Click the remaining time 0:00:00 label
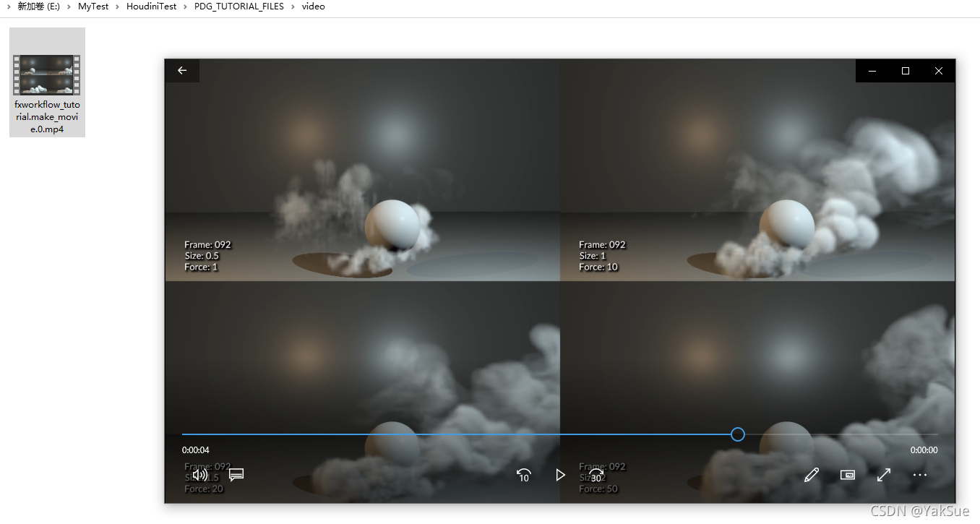The height and width of the screenshot is (524, 980). click(924, 450)
